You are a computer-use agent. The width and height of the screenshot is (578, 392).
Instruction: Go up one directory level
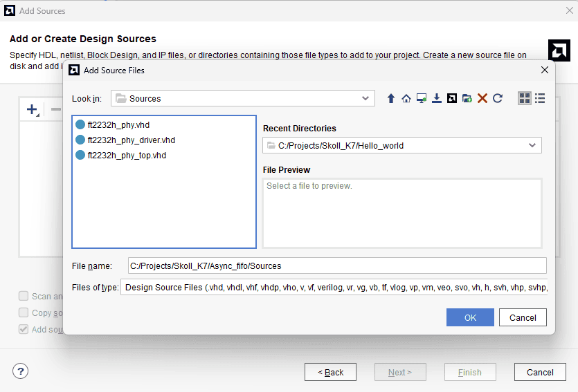pos(391,99)
